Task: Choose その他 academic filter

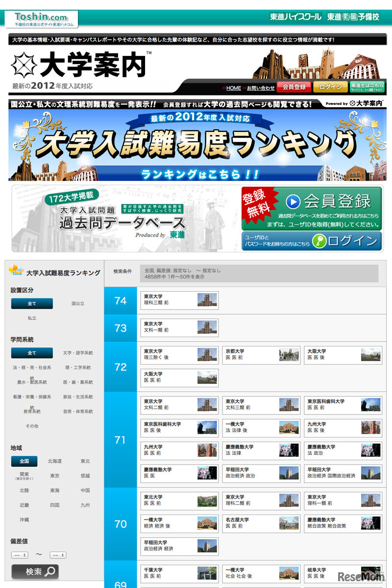Action: tap(32, 426)
